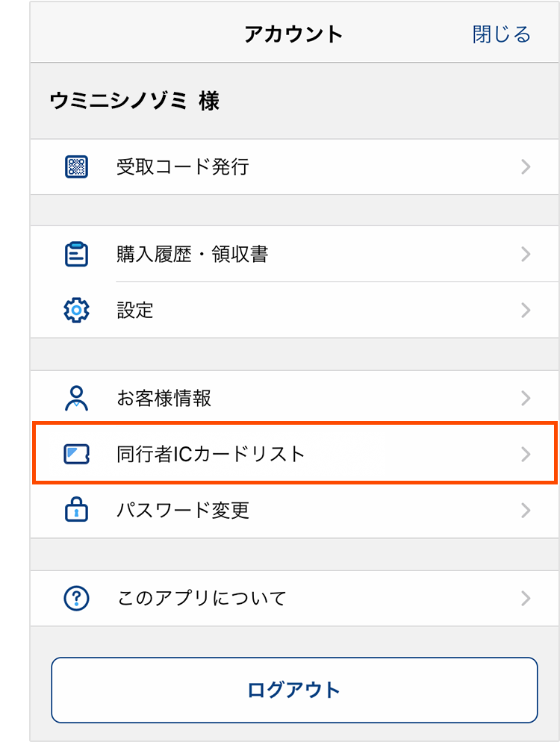Tap the chevron on the お客様情報 row
Screen dimensions: 560x742
tap(526, 398)
